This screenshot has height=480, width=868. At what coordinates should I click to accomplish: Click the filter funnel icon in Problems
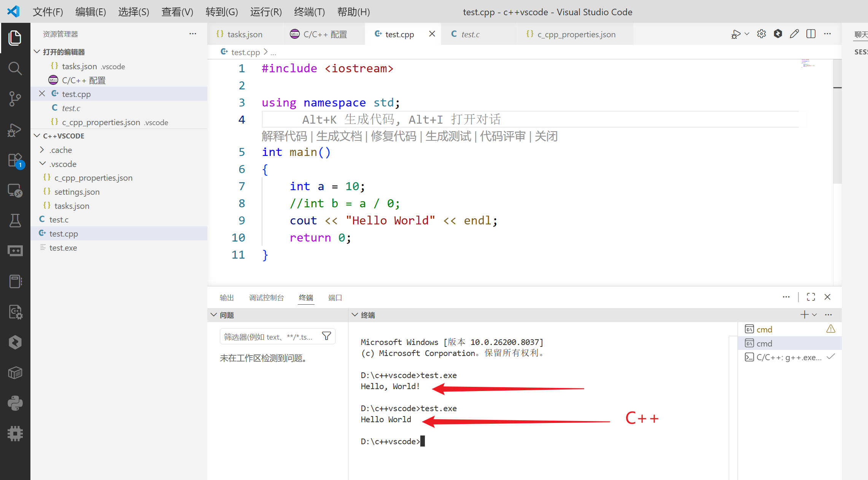point(326,336)
